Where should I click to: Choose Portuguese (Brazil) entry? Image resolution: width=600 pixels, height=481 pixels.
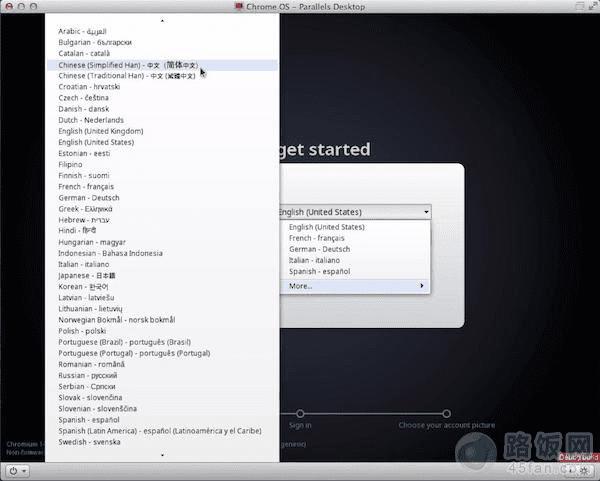pos(162,342)
